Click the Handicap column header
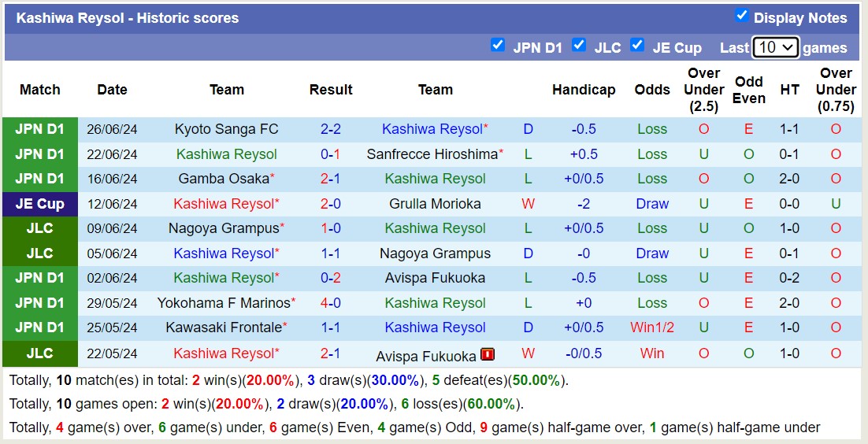The height and width of the screenshot is (444, 868). [x=583, y=90]
